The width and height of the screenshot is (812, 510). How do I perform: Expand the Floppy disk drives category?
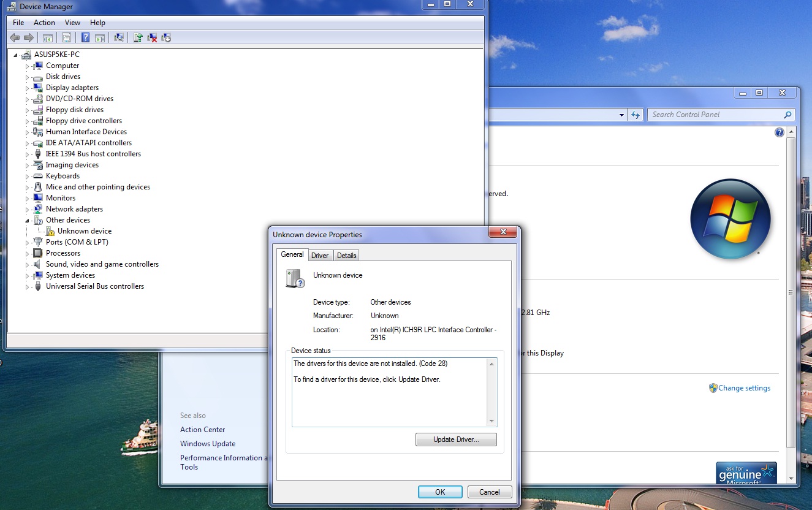(x=28, y=110)
